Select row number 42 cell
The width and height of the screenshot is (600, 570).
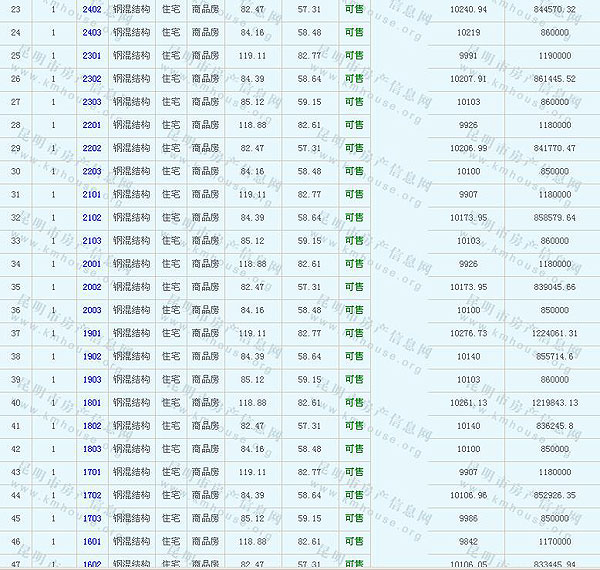pyautogui.click(x=16, y=449)
